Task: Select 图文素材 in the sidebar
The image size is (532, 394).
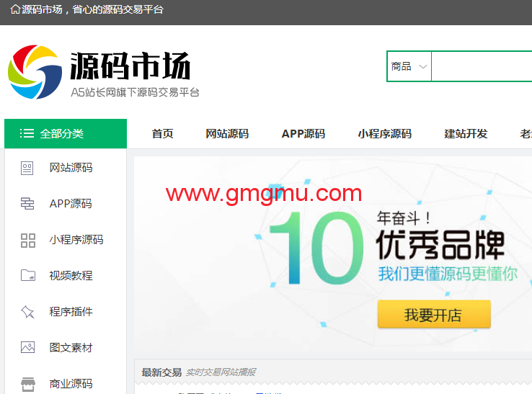Action: coord(71,348)
